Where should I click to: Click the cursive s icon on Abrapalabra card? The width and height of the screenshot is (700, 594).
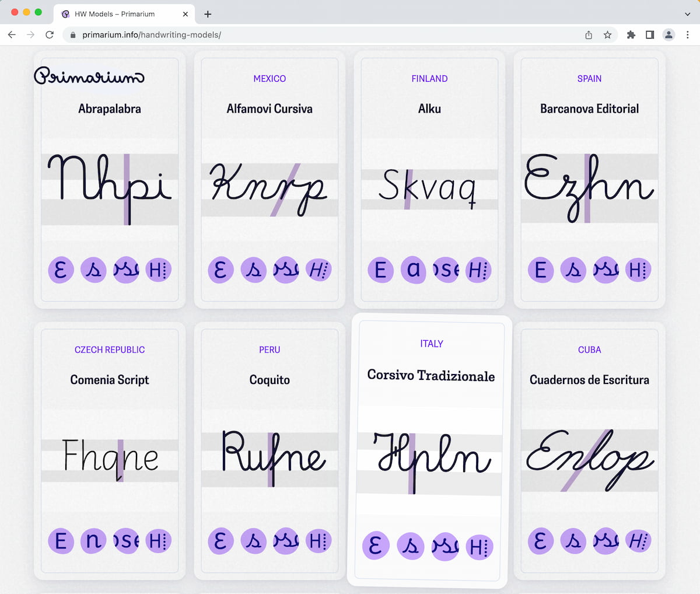(93, 270)
